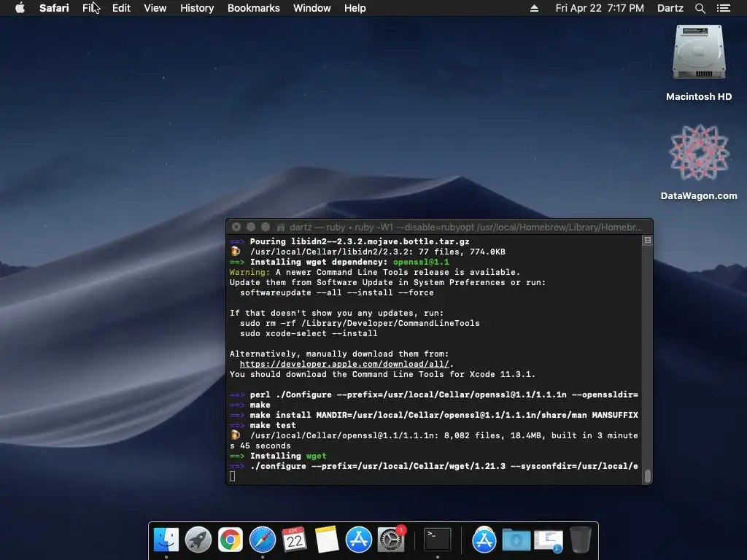Open Finder from the Dock
This screenshot has height=560, width=747.
coord(166,540)
